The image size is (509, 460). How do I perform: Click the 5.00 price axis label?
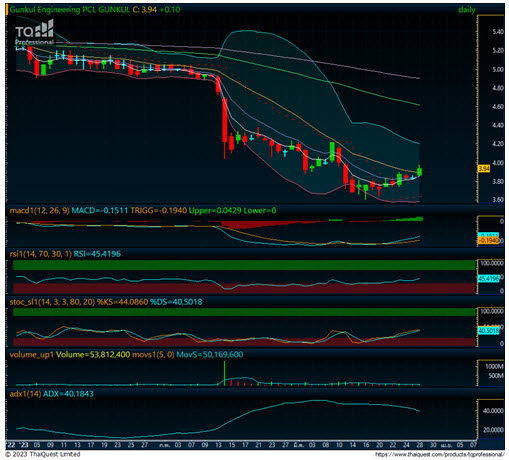pos(498,69)
